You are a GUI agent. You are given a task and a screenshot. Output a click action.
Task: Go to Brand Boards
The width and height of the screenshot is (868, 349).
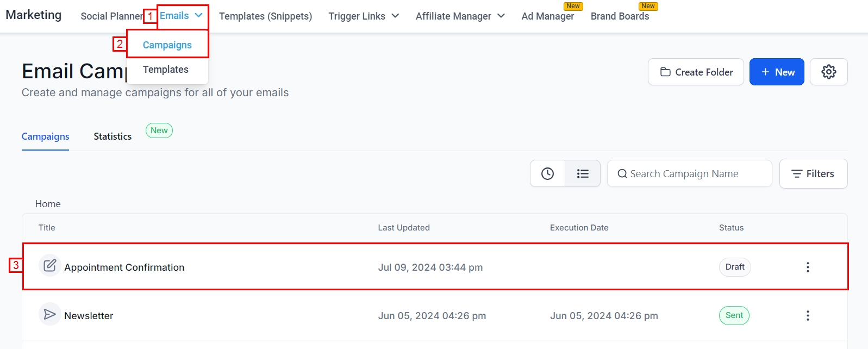(620, 16)
